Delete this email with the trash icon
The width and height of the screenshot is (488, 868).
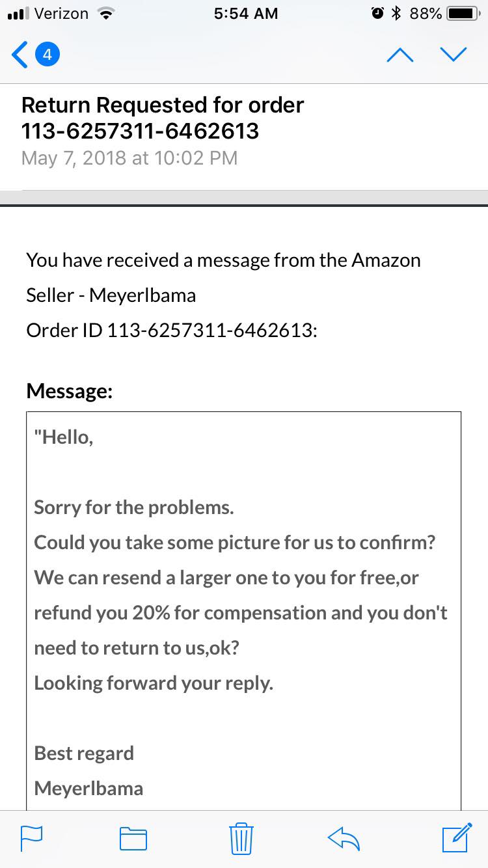tap(241, 838)
